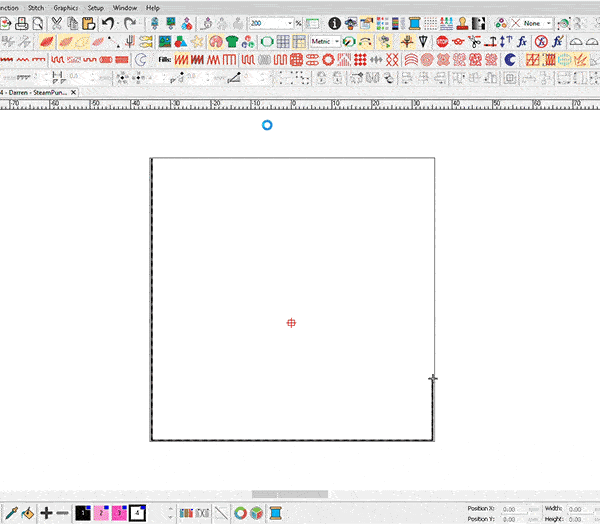
Task: Click the Position Y value field
Action: (515, 519)
